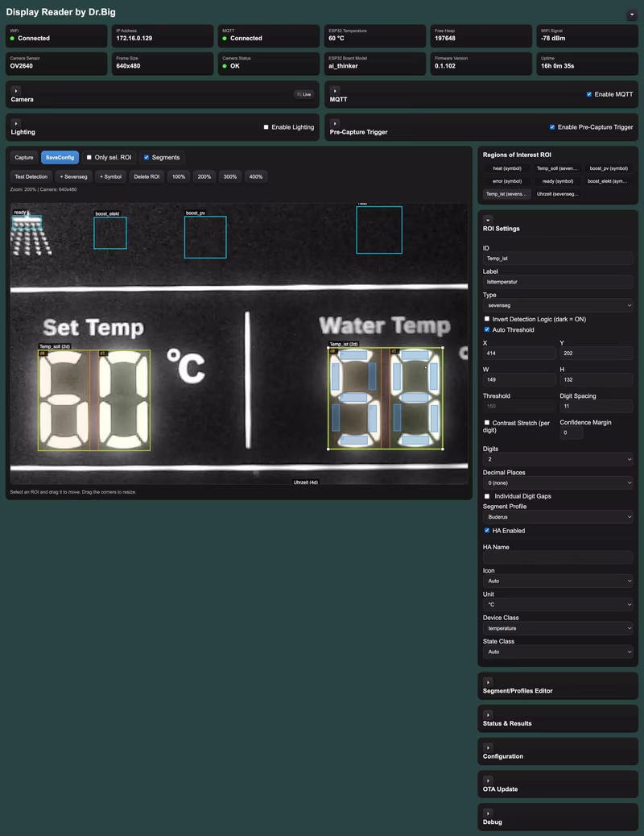Expand the OTA Update section
The height and width of the screenshot is (836, 644).
pyautogui.click(x=488, y=780)
